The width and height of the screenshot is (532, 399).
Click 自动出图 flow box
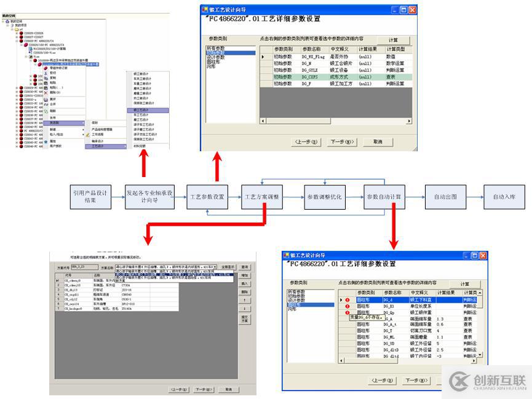[x=445, y=197]
